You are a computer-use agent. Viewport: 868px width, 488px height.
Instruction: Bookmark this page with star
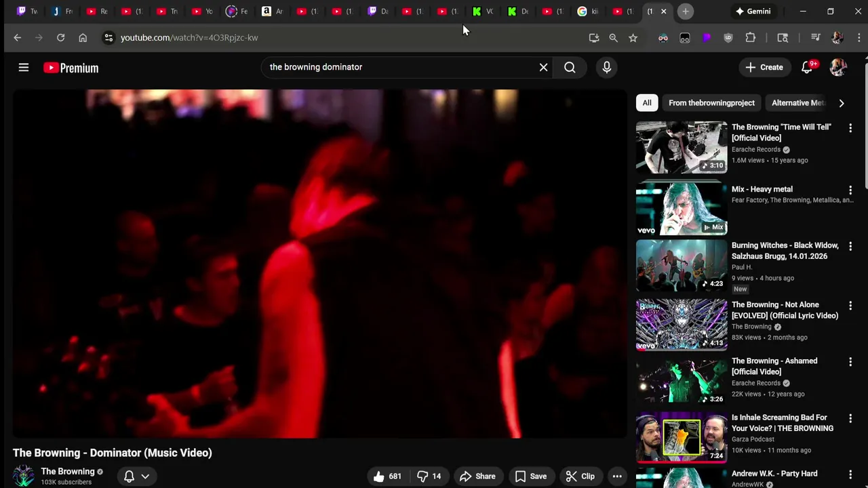[633, 38]
